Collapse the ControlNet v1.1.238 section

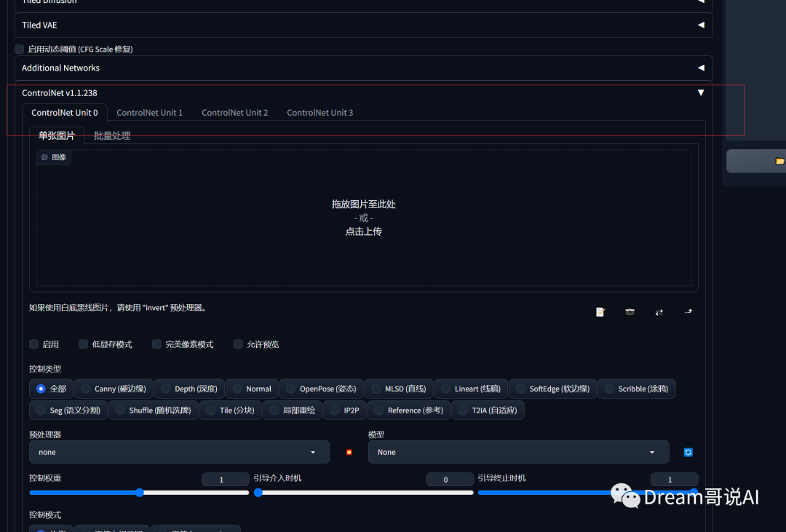click(x=363, y=92)
